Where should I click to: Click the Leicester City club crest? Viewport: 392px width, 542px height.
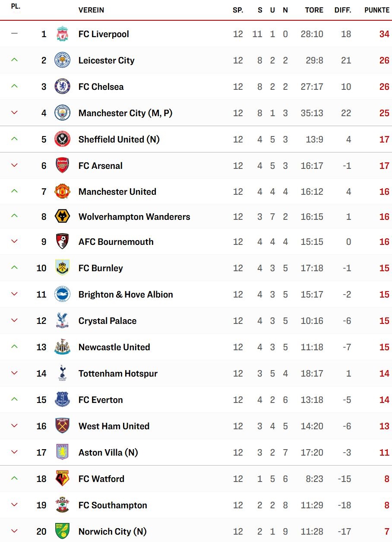coord(63,60)
